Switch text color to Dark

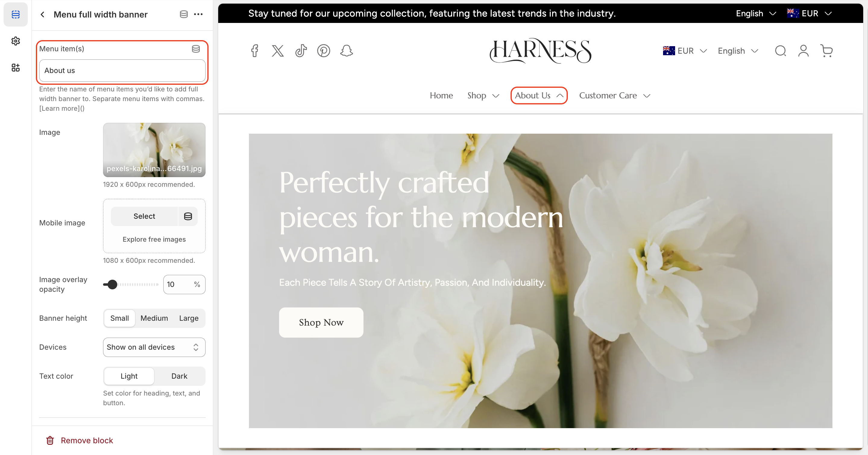(x=179, y=376)
